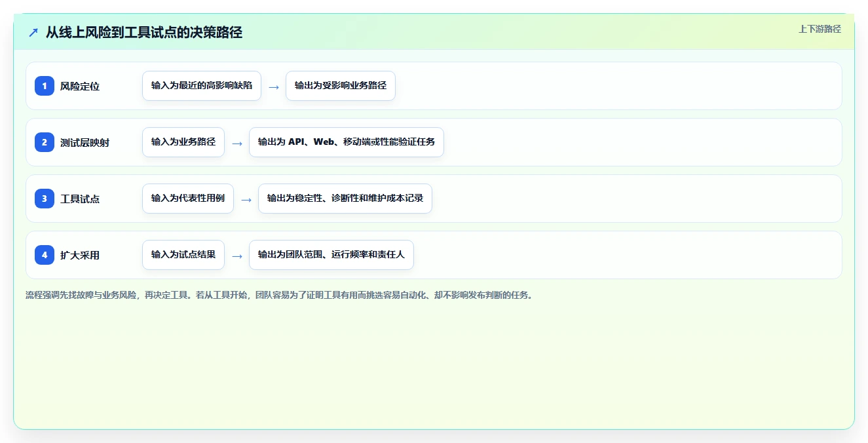The width and height of the screenshot is (868, 443).
Task: Click the 输入为业务路径 chip
Action: (x=183, y=142)
